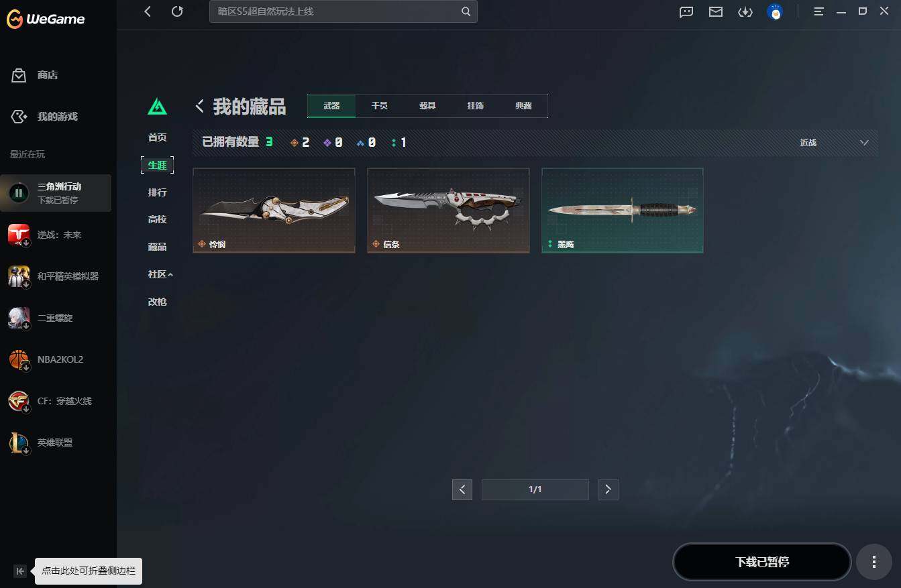901x588 pixels.
Task: Go back with the top navigation arrow
Action: coord(148,11)
